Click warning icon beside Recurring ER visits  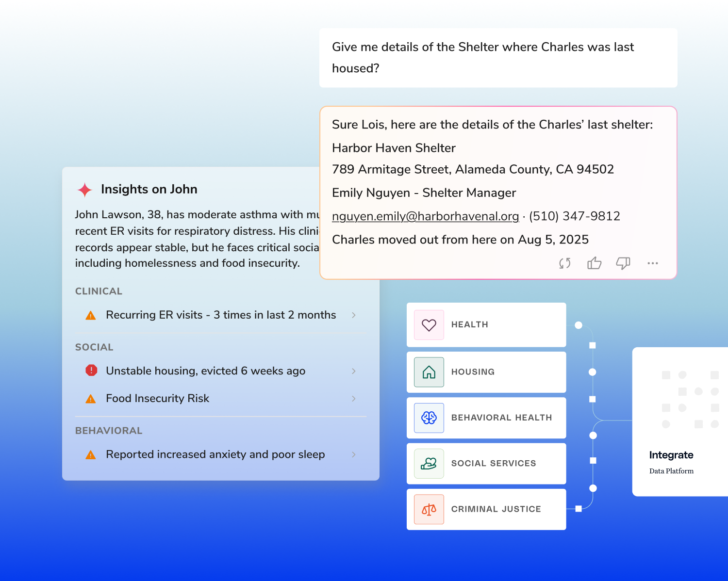click(91, 316)
